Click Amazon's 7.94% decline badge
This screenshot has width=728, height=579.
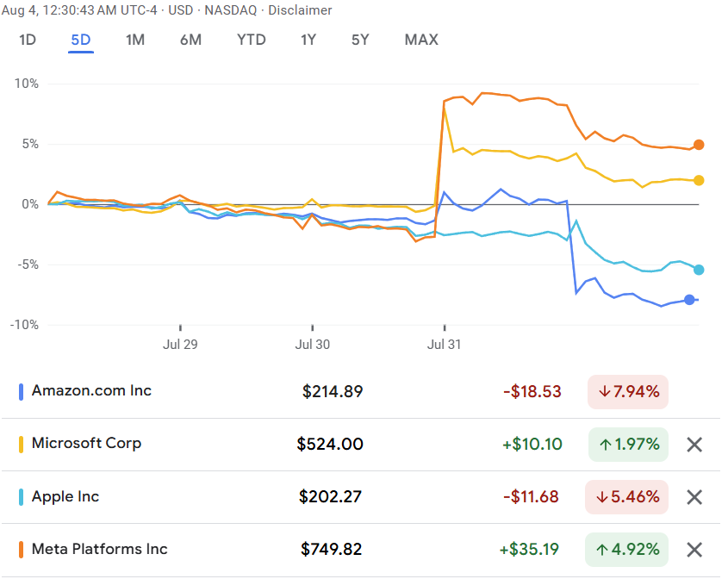point(628,392)
